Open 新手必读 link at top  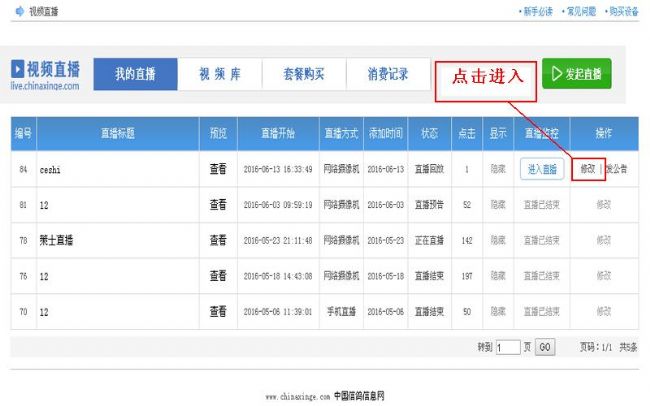click(535, 12)
